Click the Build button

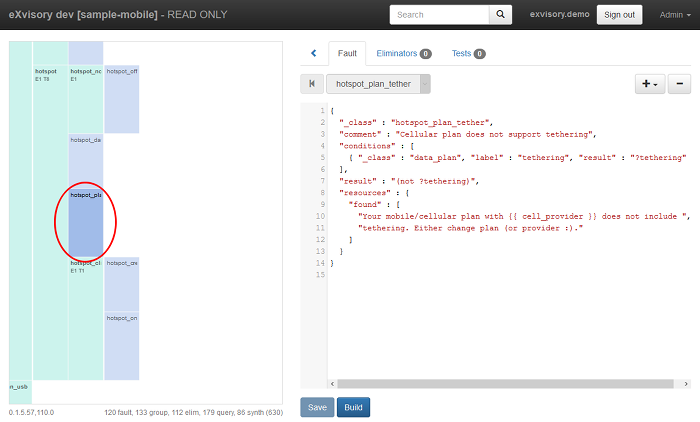tap(353, 407)
